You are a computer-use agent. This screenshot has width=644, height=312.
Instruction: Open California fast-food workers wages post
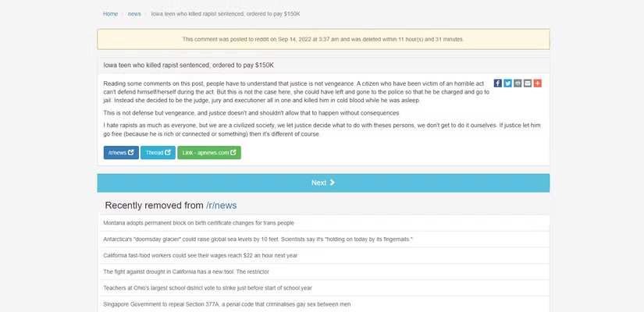pos(200,255)
